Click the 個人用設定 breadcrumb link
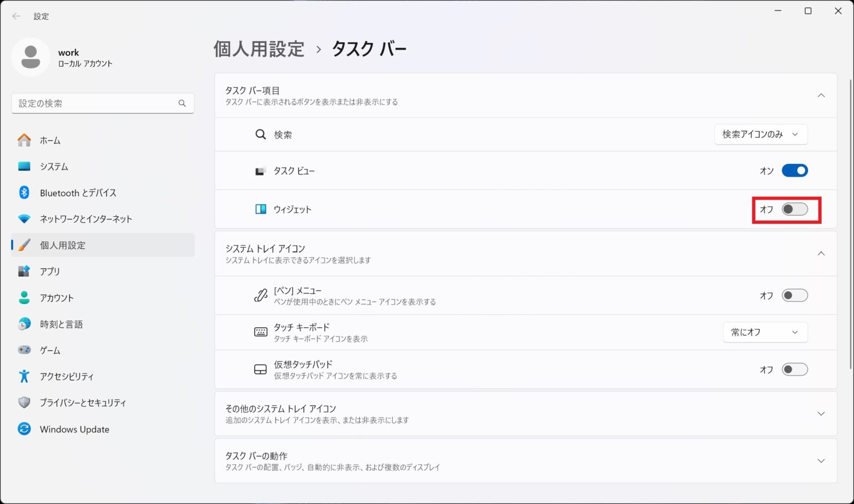Image resolution: width=854 pixels, height=504 pixels. [x=259, y=49]
